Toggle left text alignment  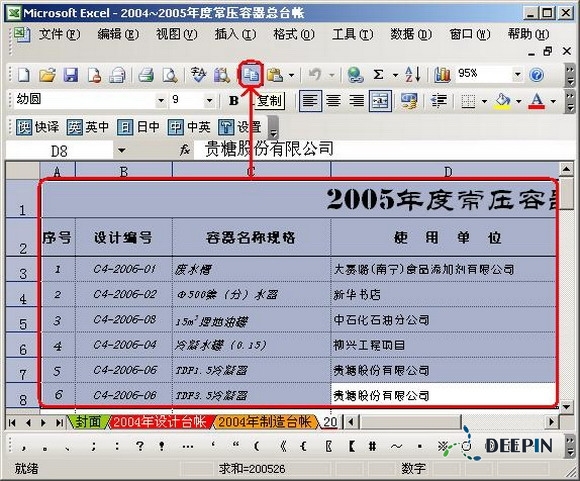310,101
